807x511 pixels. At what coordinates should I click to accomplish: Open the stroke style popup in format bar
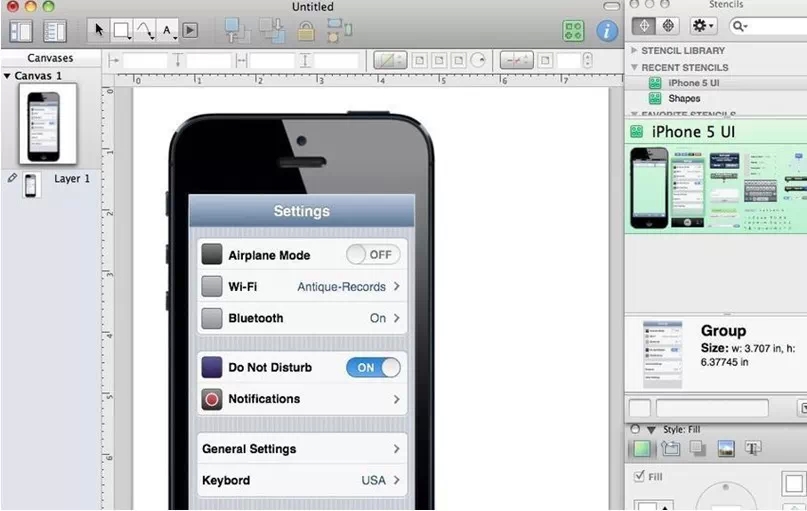pos(390,61)
